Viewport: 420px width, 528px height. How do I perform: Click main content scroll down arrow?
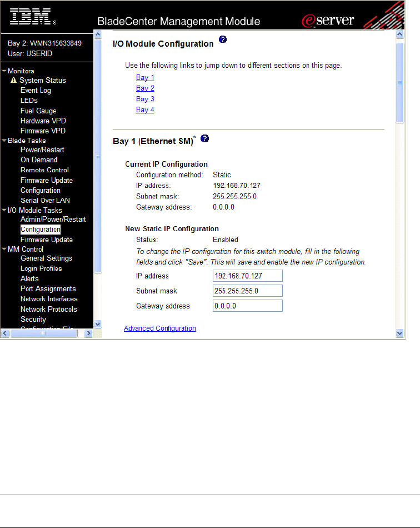click(x=400, y=333)
